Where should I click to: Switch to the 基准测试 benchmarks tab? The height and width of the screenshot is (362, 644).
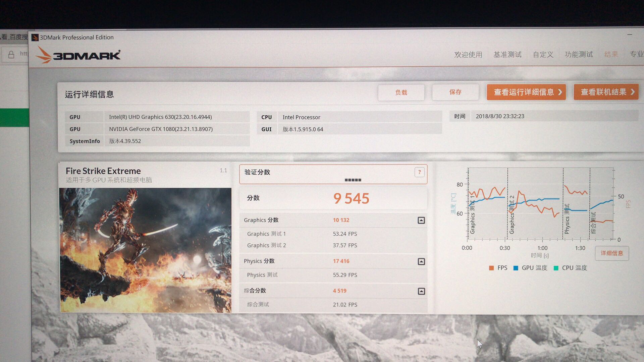click(x=507, y=55)
